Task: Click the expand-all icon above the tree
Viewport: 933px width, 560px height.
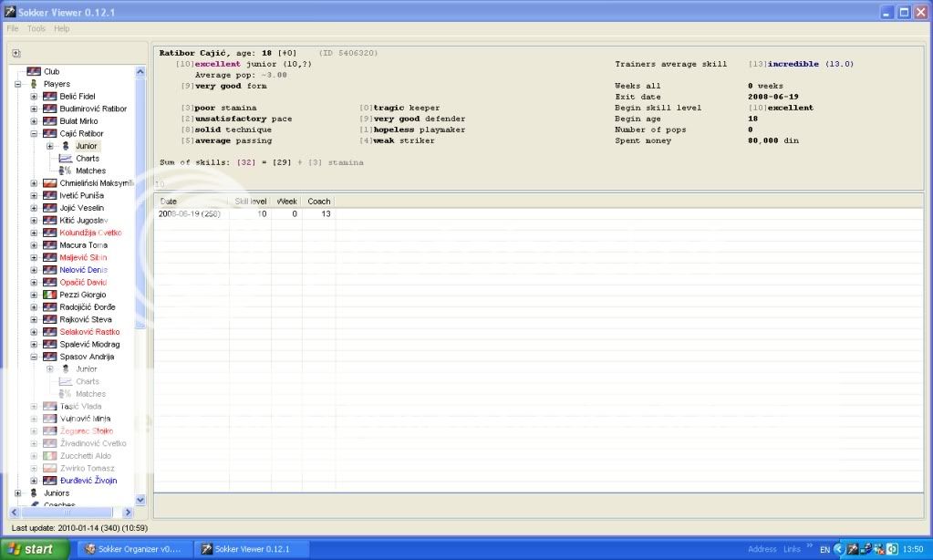Action: coord(16,54)
